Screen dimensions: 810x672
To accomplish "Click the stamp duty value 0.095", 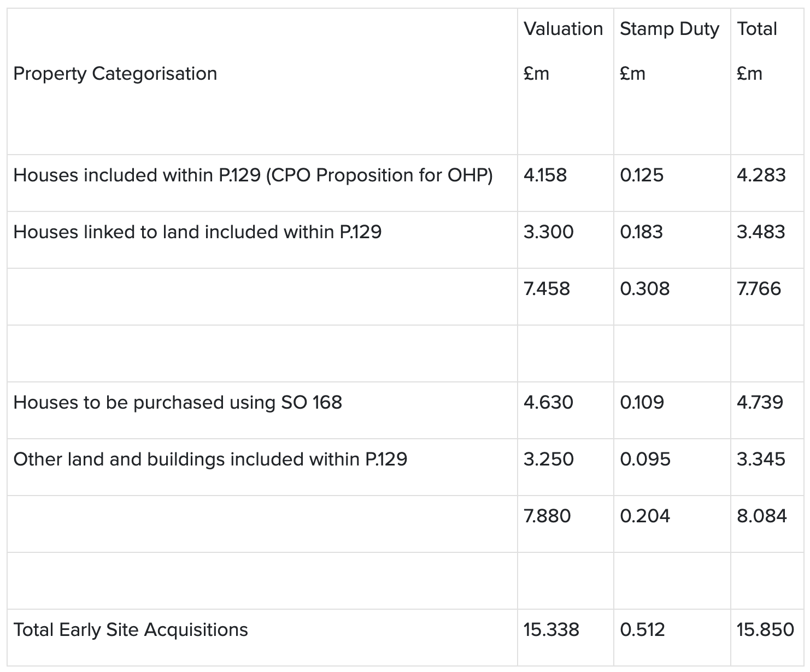I will [645, 459].
